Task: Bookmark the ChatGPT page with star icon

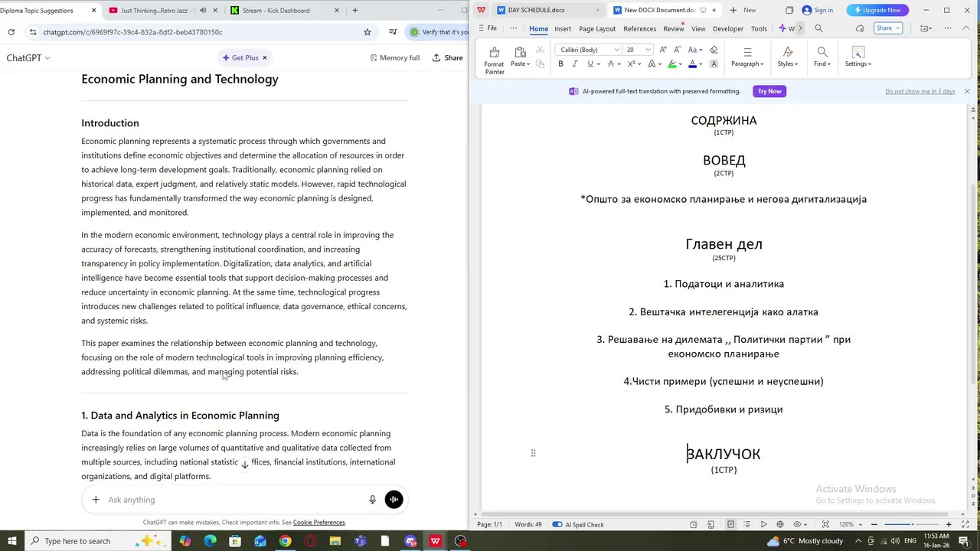Action: (x=367, y=32)
